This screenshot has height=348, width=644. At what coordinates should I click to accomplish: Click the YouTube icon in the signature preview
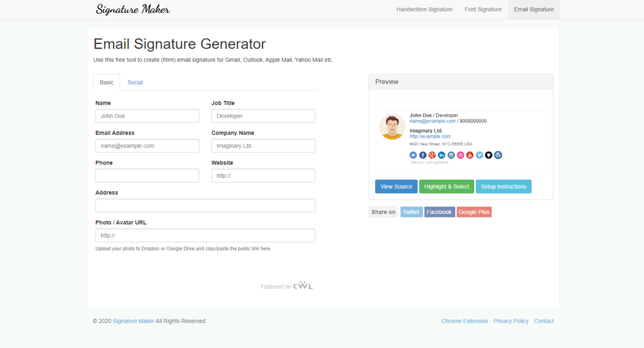click(x=470, y=155)
